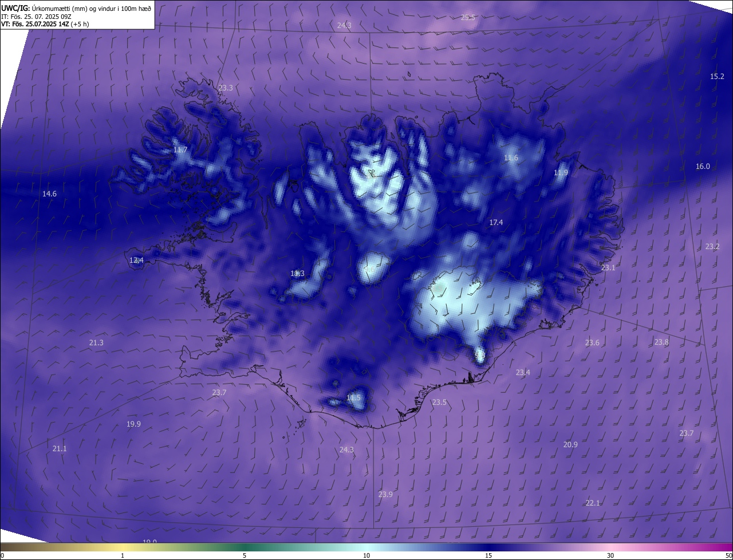Click the 1 tick on the color scale
Viewport: 733px width, 560px height.
click(123, 556)
